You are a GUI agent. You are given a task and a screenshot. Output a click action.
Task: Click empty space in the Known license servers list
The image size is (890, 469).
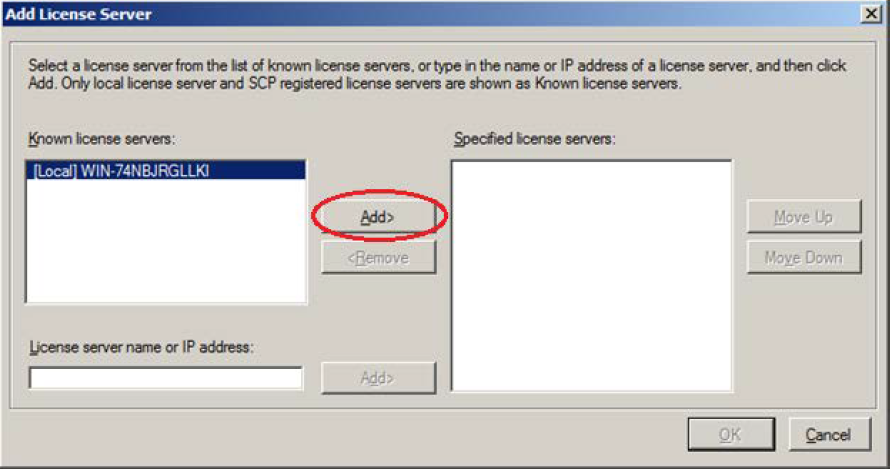tap(166, 241)
